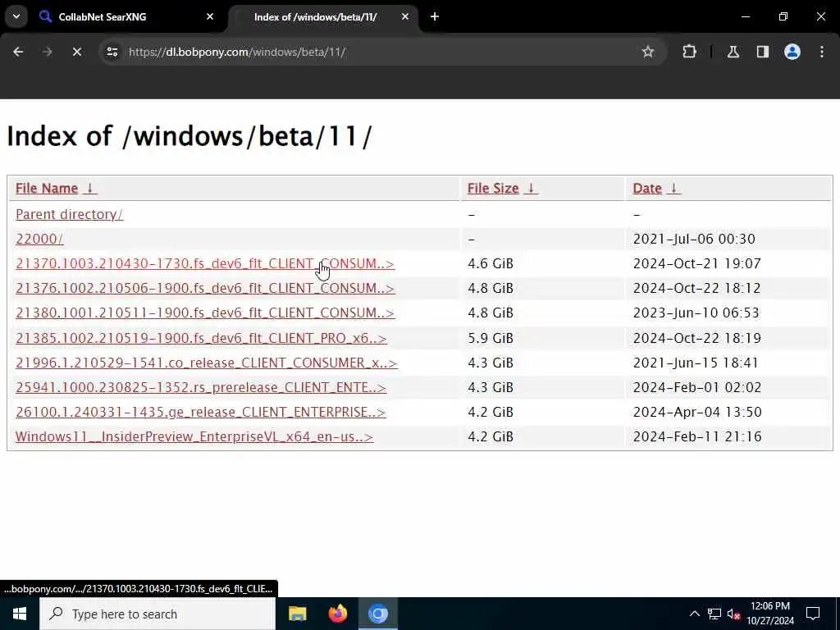Select the 4.6 GiB file size cell
The height and width of the screenshot is (630, 840).
click(491, 263)
